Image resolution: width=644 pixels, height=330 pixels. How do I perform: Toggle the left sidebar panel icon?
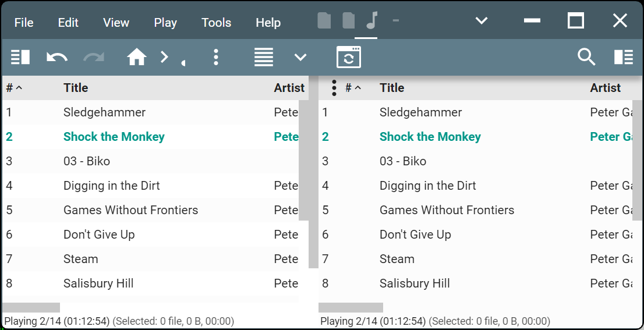click(x=20, y=57)
